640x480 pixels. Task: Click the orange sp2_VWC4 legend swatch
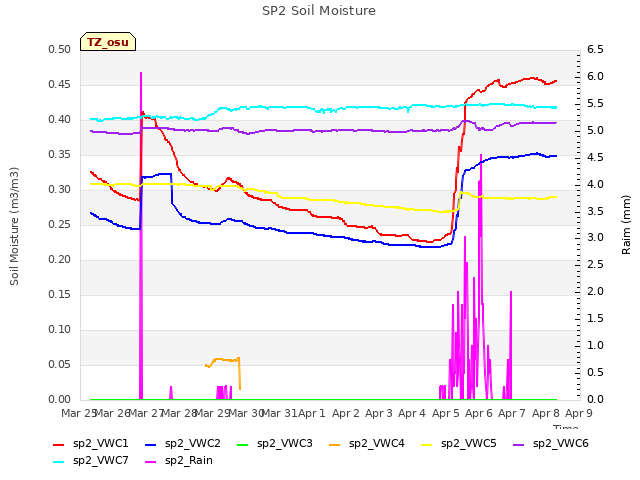pos(335,444)
